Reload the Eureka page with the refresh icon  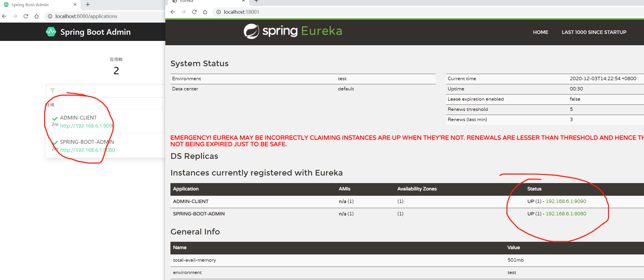(194, 12)
